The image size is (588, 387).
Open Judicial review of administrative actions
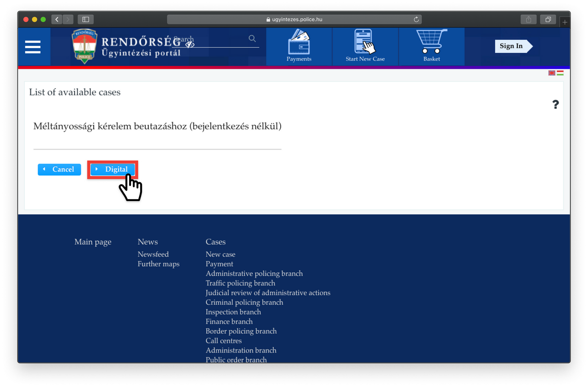point(268,293)
